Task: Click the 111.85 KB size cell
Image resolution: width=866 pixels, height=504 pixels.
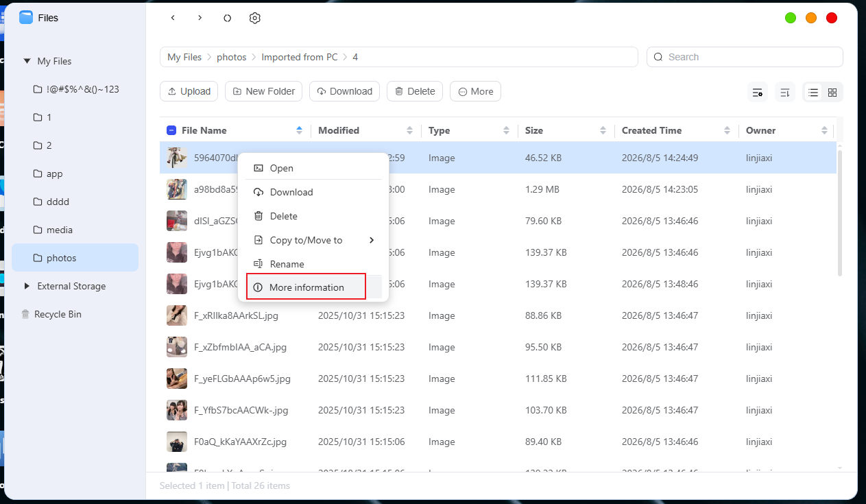Action: [x=546, y=379]
